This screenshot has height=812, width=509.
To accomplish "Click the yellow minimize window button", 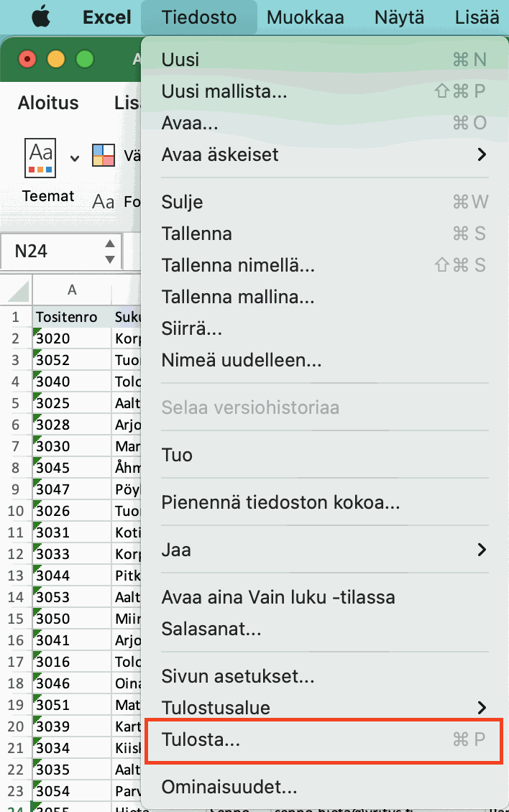I will 56,59.
